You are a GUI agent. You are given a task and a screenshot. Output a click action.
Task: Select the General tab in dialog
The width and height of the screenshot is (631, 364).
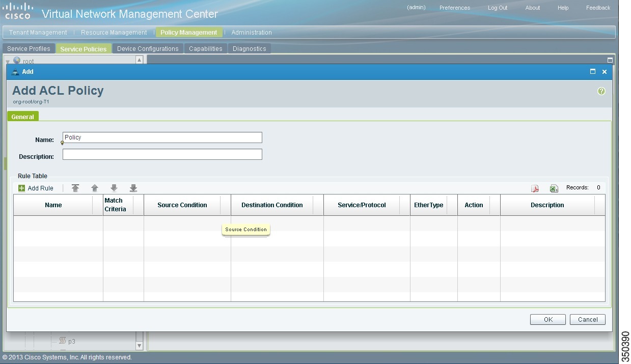(23, 117)
